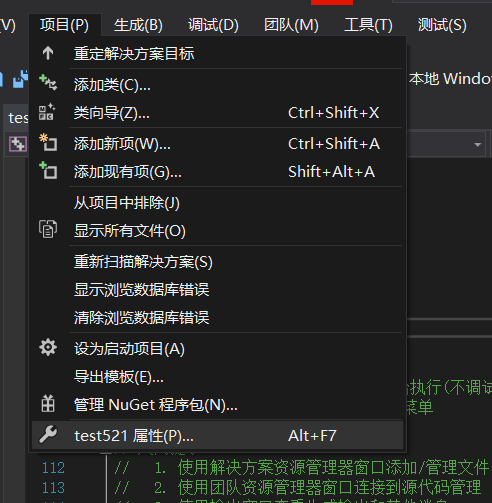Select 添加新项(W)... entry
Image resolution: width=492 pixels, height=503 pixels.
click(x=217, y=144)
